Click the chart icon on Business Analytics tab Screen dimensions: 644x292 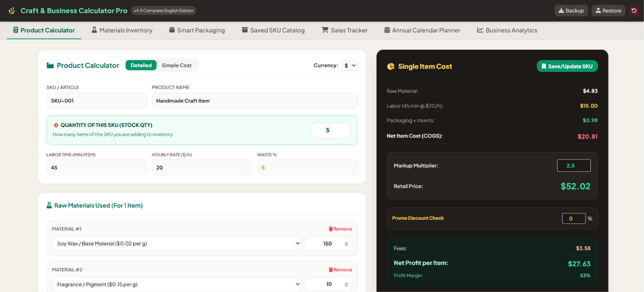(480, 30)
